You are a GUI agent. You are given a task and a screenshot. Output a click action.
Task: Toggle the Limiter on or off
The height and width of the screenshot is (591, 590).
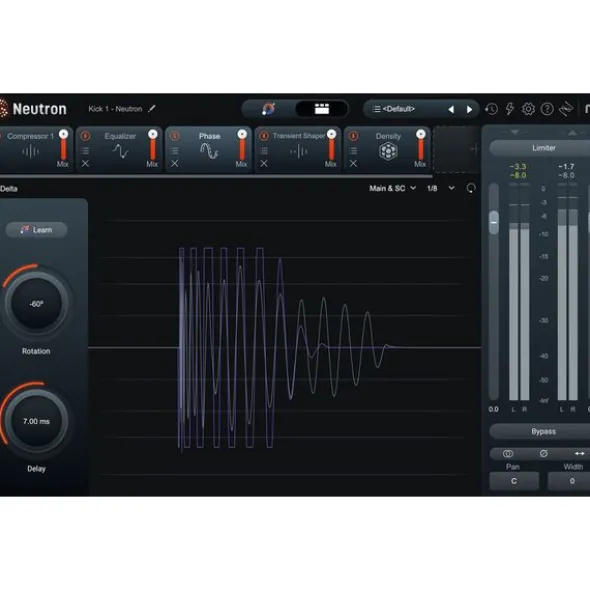click(x=543, y=148)
